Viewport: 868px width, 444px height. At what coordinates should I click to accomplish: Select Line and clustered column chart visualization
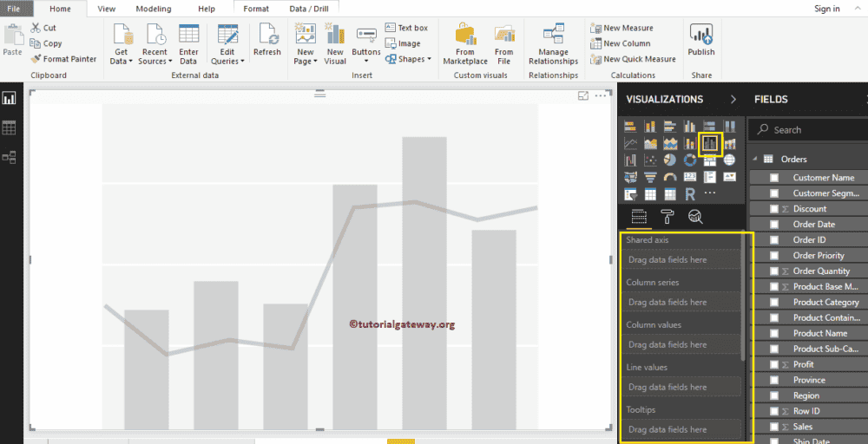click(710, 144)
